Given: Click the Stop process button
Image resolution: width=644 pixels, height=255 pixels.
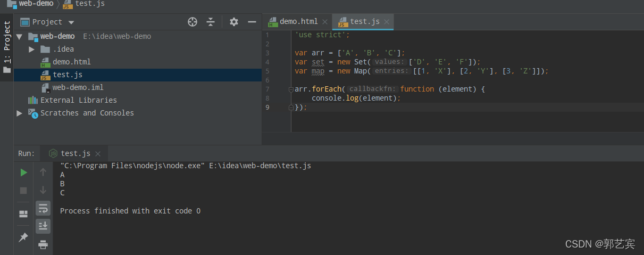Looking at the screenshot, I should point(23,190).
